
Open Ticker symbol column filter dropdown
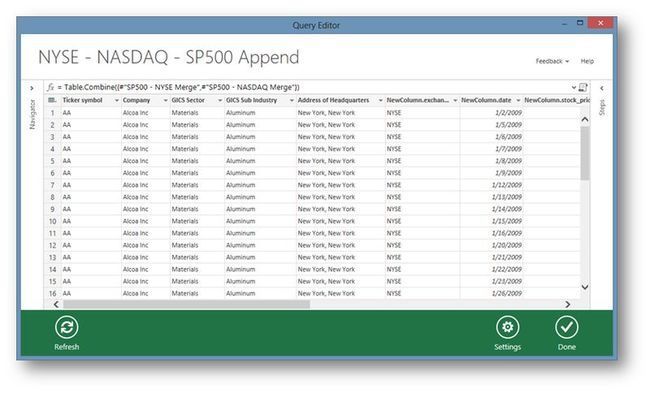[116, 100]
